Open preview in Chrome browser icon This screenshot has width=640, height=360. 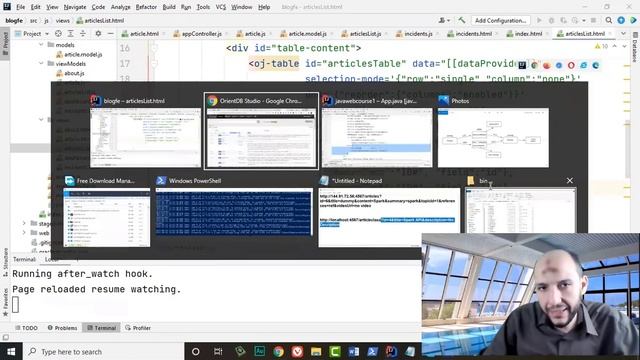pos(534,65)
